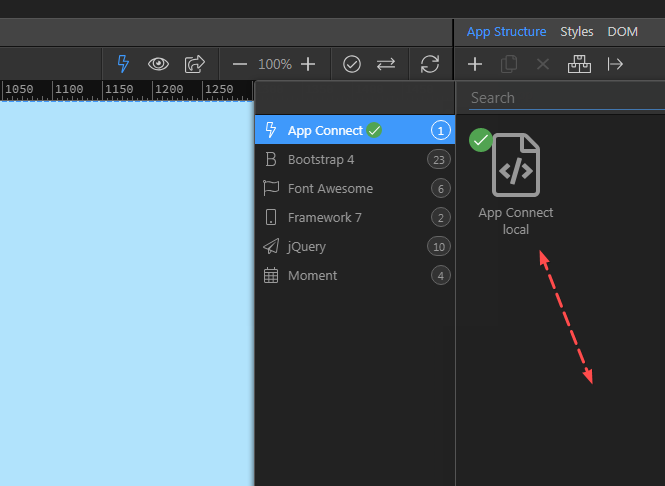Select jQuery in frameworks list
The height and width of the screenshot is (486, 665).
click(x=355, y=246)
